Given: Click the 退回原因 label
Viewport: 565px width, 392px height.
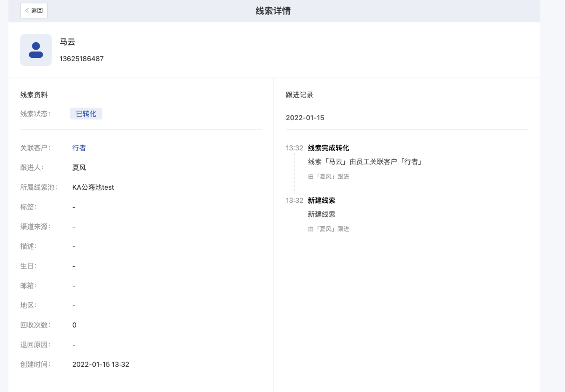Looking at the screenshot, I should pos(35,345).
